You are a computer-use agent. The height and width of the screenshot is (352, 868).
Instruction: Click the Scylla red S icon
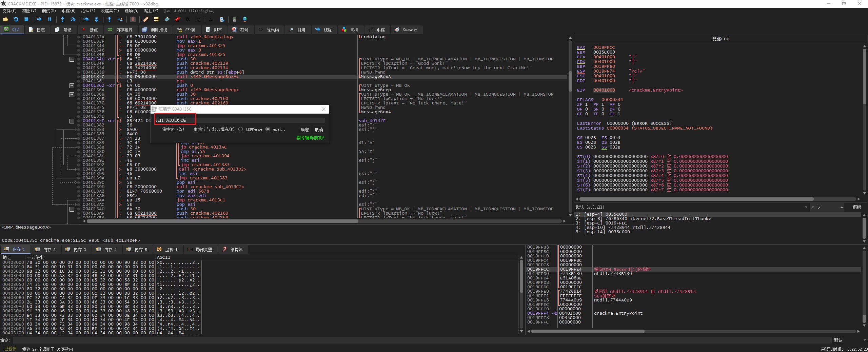pyautogui.click(x=133, y=19)
